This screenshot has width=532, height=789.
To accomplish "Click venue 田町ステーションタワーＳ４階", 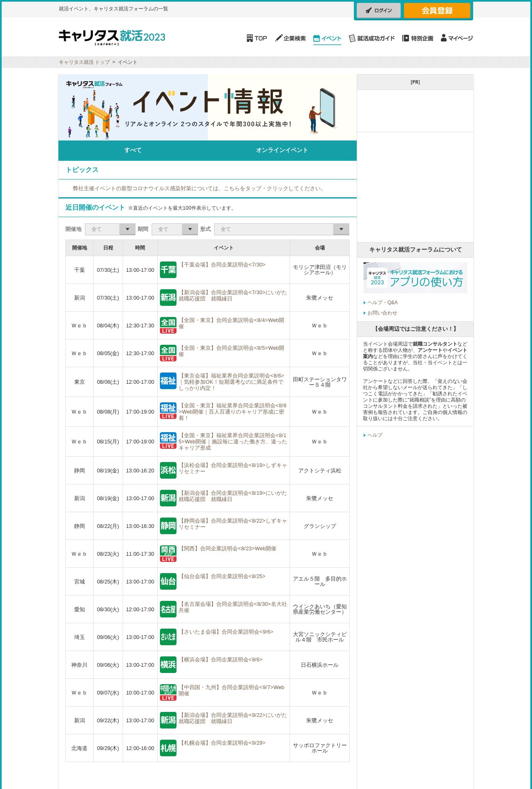I will (x=319, y=382).
